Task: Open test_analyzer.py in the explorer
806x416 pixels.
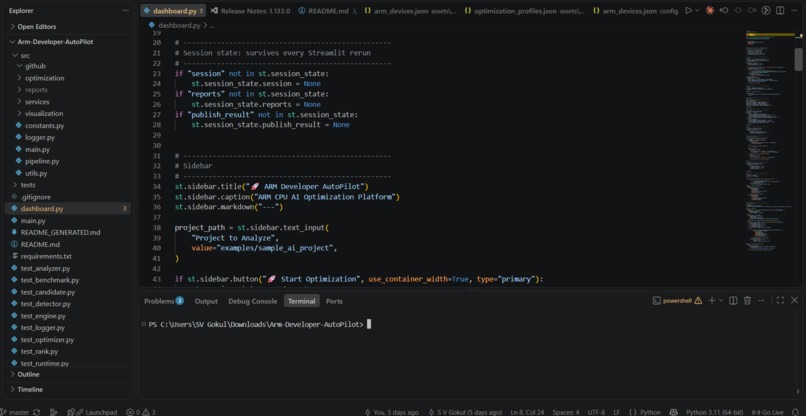Action: [45, 268]
